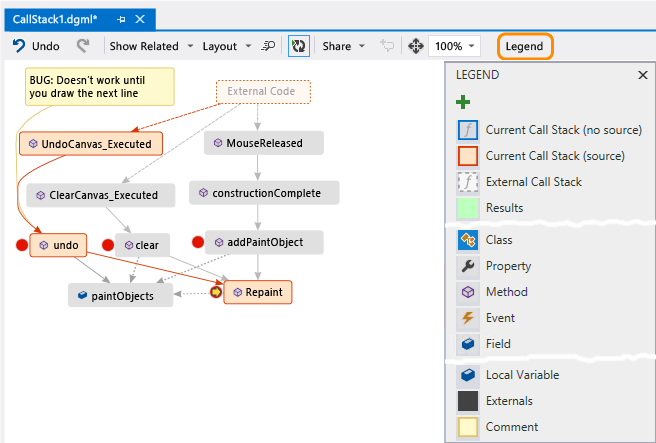
Task: Expand the Layout dropdown menu
Action: pos(225,46)
